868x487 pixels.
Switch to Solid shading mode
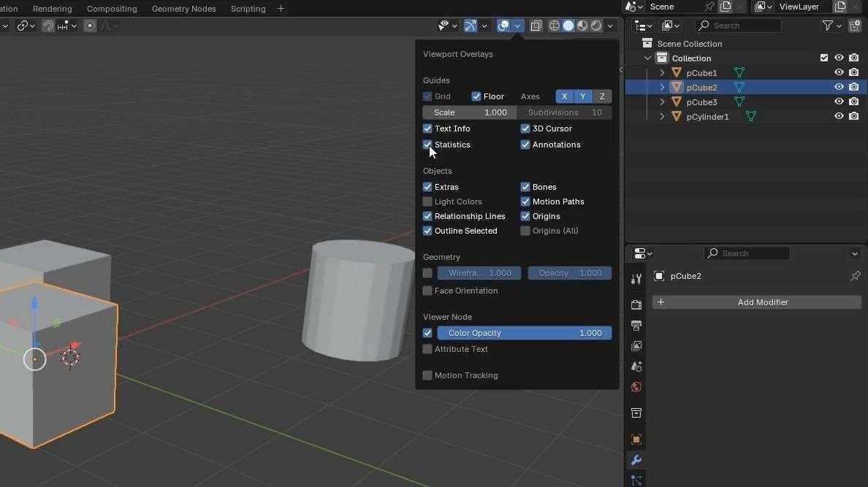(x=568, y=26)
